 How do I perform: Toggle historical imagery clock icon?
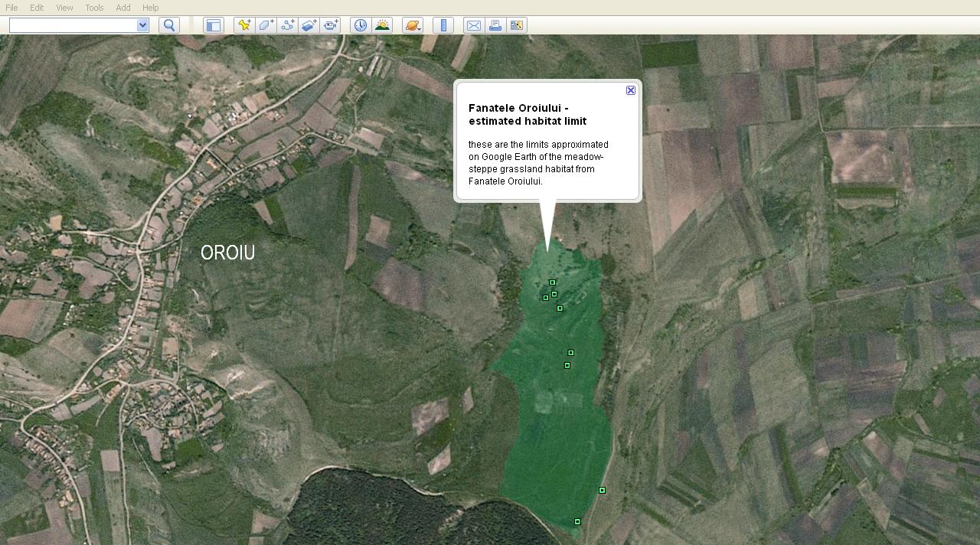pyautogui.click(x=360, y=25)
